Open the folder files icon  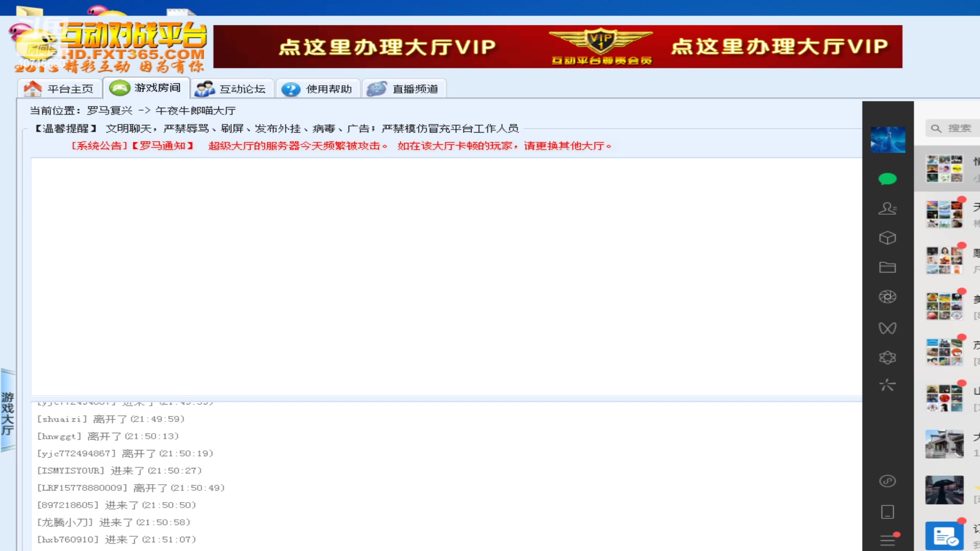click(x=888, y=267)
